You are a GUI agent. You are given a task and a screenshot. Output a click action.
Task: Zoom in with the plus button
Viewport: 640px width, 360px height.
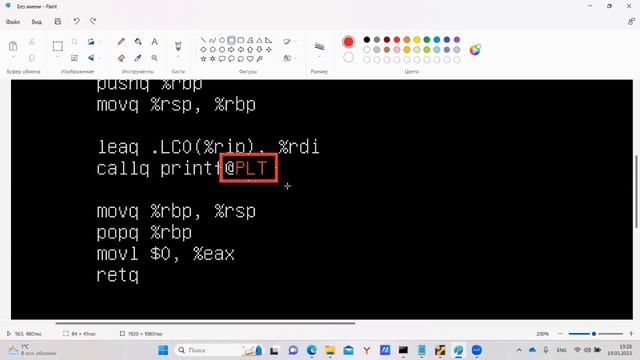click(631, 333)
